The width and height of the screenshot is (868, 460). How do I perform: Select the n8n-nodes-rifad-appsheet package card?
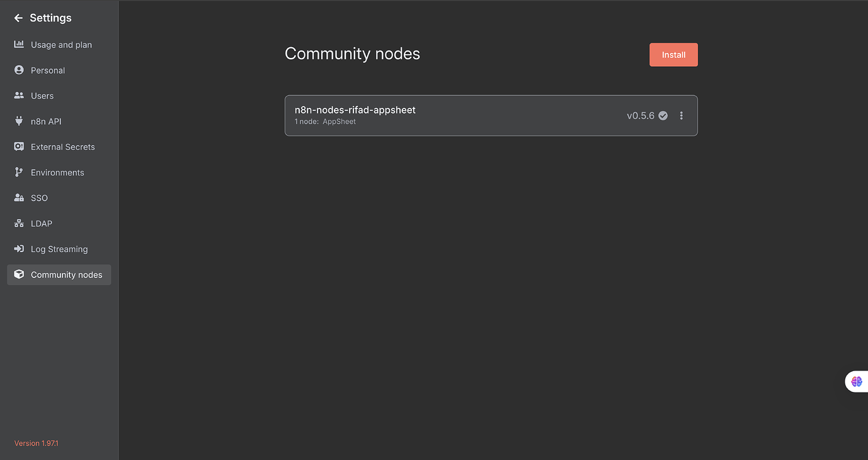pyautogui.click(x=491, y=115)
